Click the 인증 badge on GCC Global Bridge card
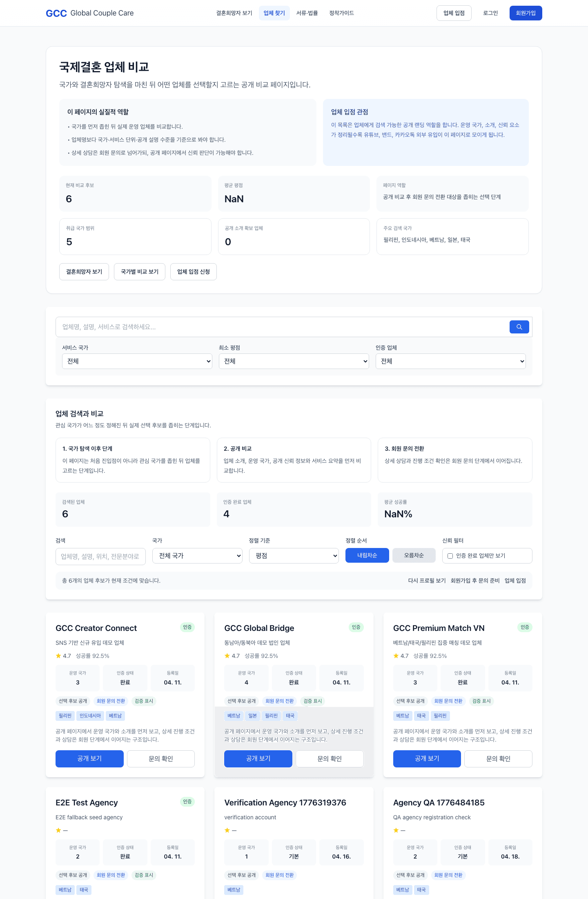The width and height of the screenshot is (588, 899). coord(356,627)
